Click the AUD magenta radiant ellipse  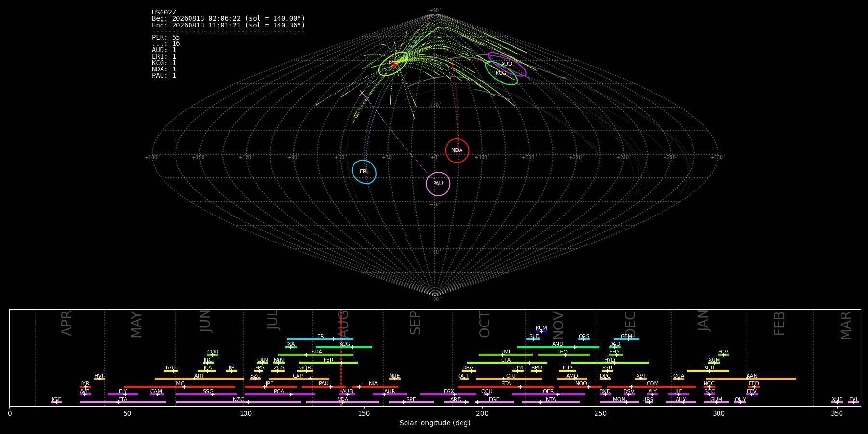(x=507, y=64)
